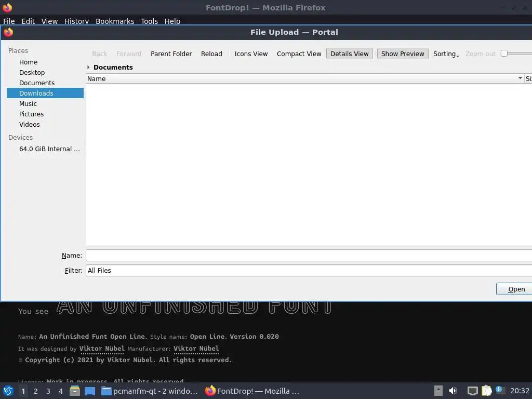532x399 pixels.
Task: Click 'An Unfinished Funt Open Line' font name
Action: pyautogui.click(x=92, y=337)
